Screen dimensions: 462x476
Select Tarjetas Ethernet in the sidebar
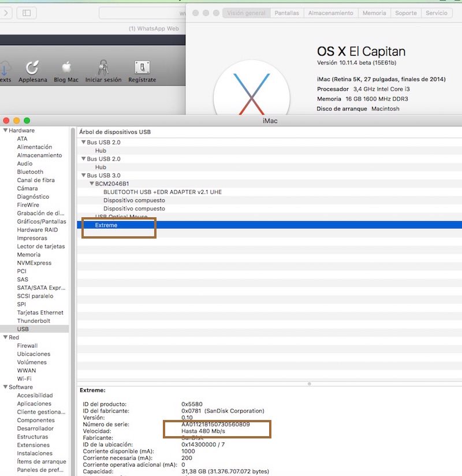point(40,313)
